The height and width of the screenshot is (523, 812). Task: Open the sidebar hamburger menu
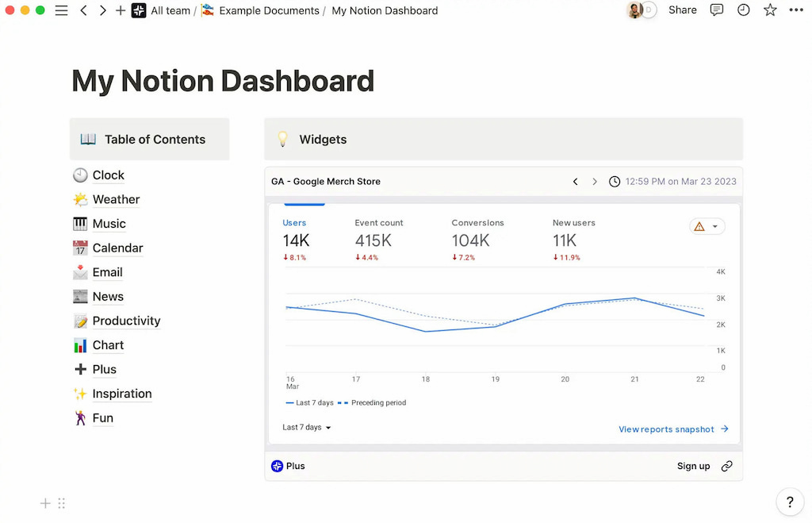(x=61, y=10)
